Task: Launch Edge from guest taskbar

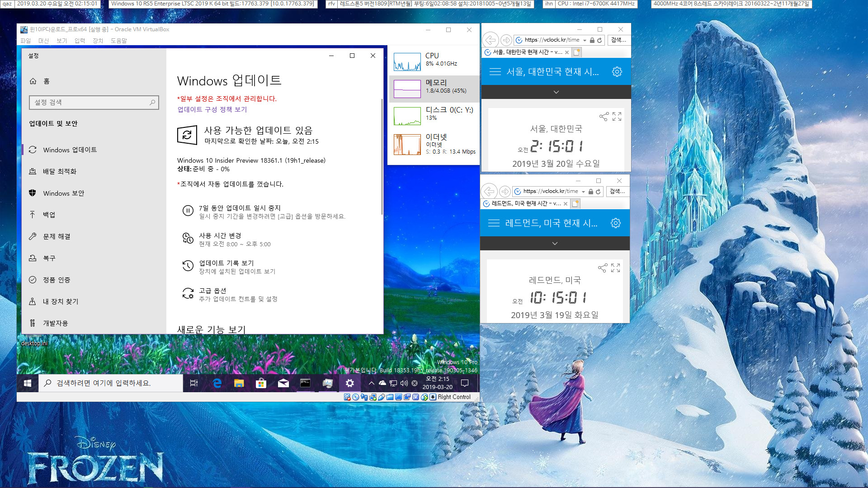Action: point(217,383)
